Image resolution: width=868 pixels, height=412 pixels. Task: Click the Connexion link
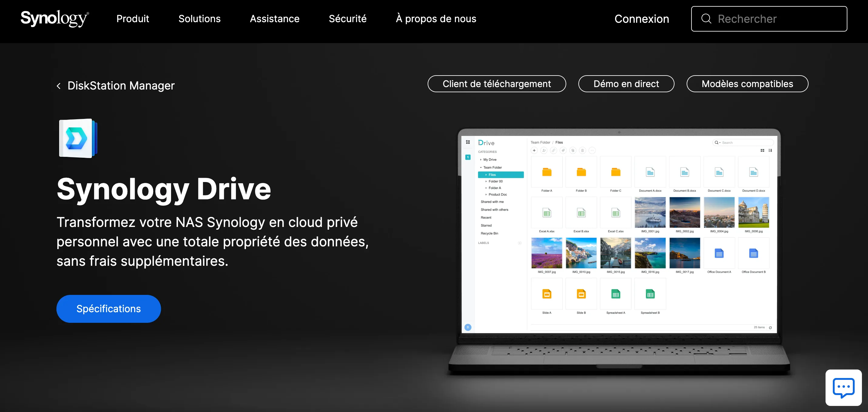[x=641, y=19]
